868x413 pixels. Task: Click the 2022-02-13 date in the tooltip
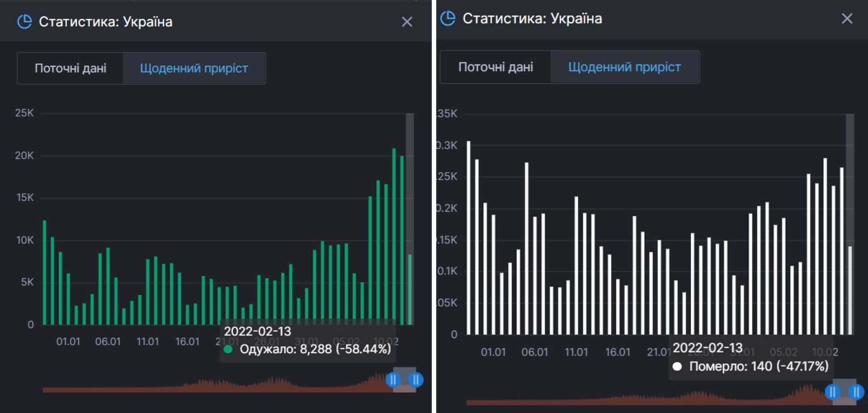(x=257, y=332)
